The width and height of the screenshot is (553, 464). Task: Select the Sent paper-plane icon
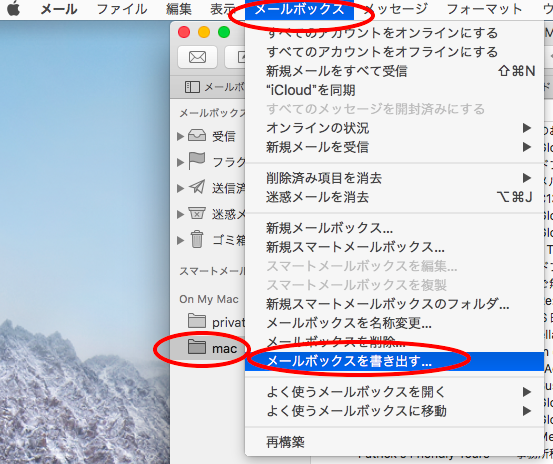tap(197, 187)
